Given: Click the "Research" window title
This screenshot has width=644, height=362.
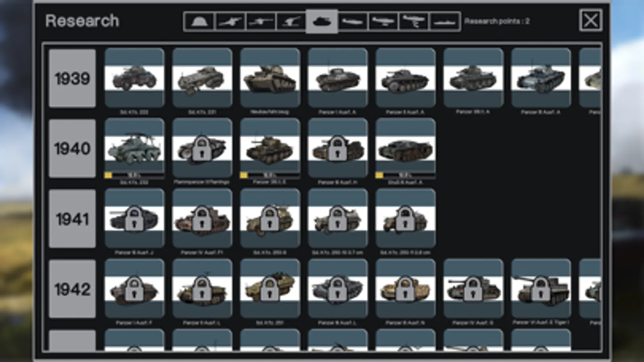Looking at the screenshot, I should (x=82, y=21).
